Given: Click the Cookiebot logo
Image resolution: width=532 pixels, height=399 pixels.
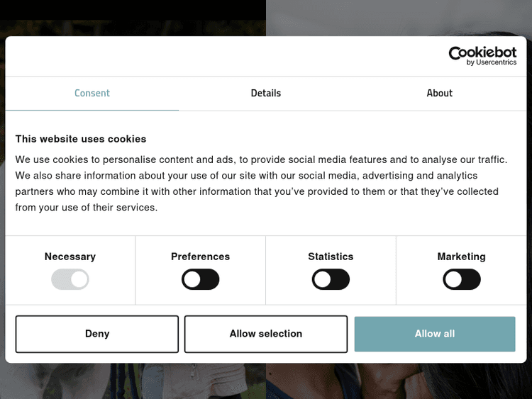Looking at the screenshot, I should [x=482, y=54].
